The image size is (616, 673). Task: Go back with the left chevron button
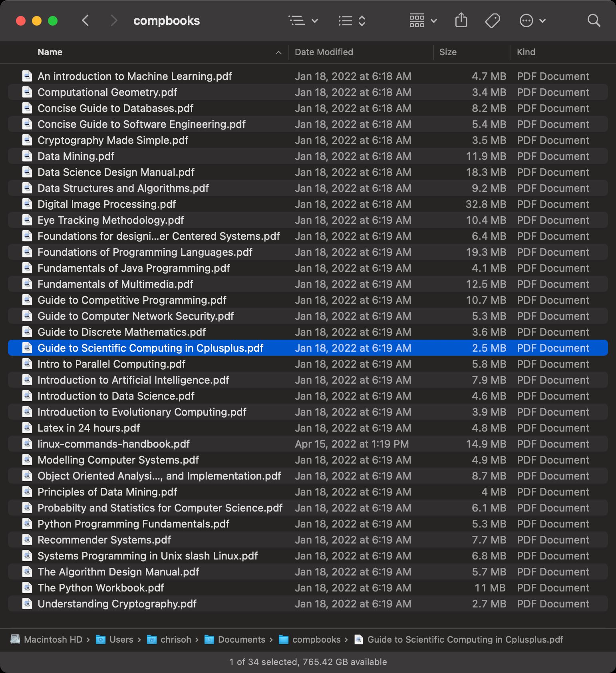pos(85,20)
